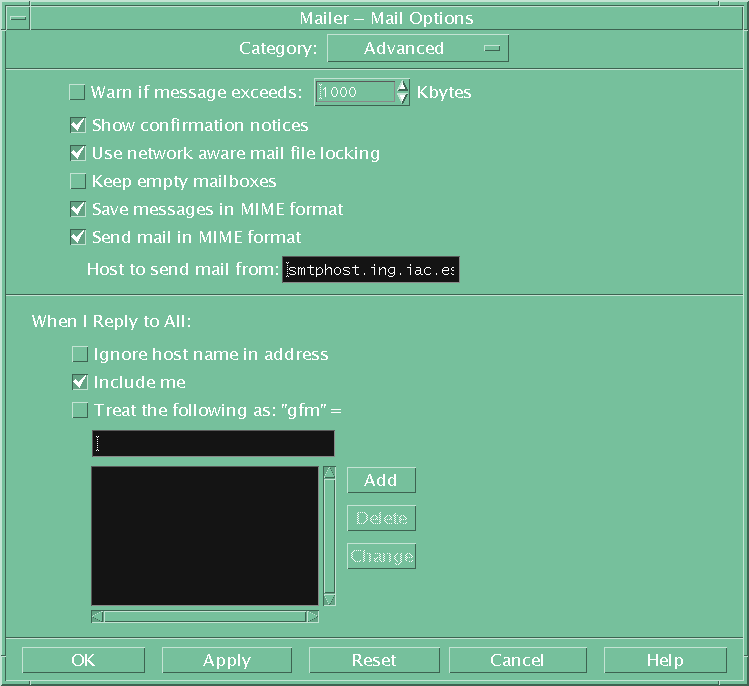Viewport: 749px width, 686px height.
Task: Click the Apply button
Action: pos(226,660)
